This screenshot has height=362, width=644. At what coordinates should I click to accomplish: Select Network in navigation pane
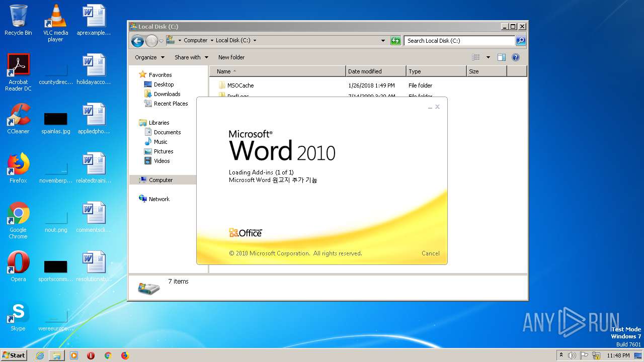click(x=154, y=199)
